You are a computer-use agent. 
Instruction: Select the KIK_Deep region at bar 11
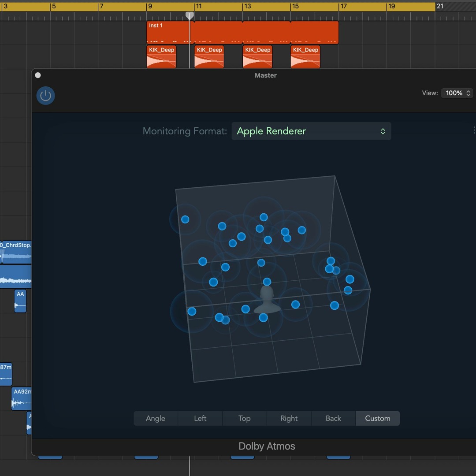209,57
